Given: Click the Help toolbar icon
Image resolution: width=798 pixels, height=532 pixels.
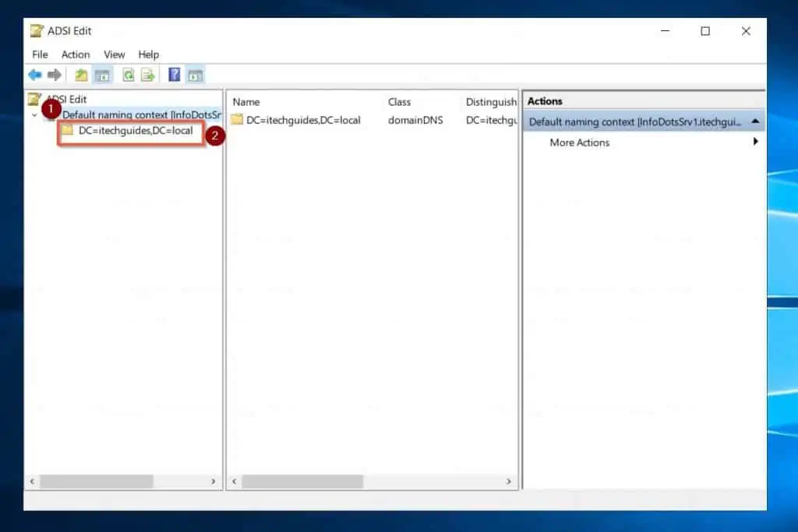Looking at the screenshot, I should point(175,75).
